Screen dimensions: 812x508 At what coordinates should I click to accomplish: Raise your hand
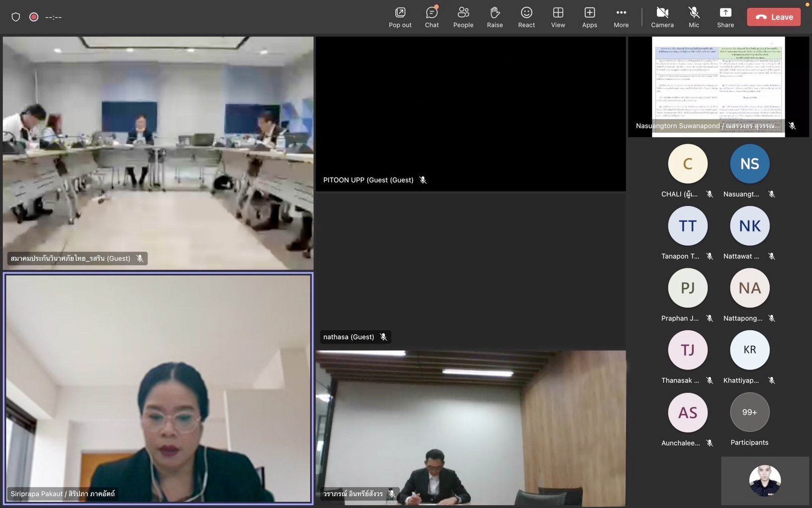495,17
